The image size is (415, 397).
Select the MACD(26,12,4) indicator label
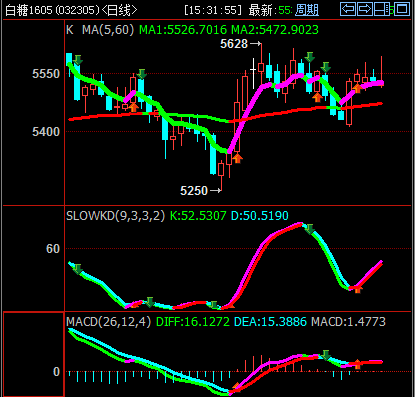(108, 322)
